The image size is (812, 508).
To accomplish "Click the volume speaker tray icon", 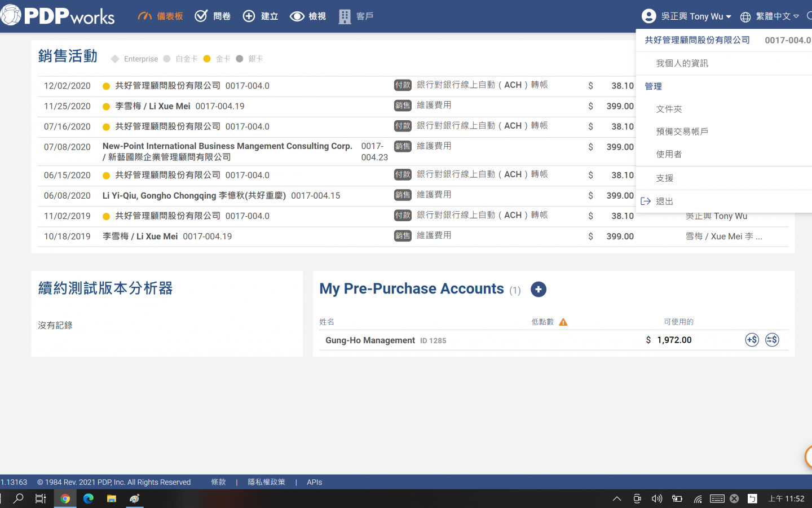I will click(x=657, y=498).
